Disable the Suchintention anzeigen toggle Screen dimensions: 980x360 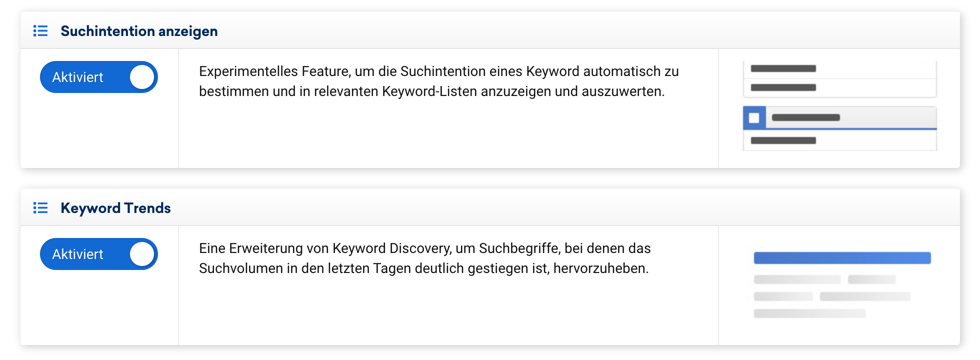click(x=99, y=77)
